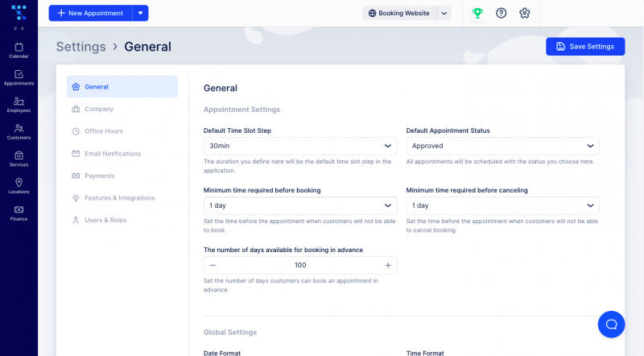Click the app logo in sidebar
The height and width of the screenshot is (356, 644).
tap(19, 12)
